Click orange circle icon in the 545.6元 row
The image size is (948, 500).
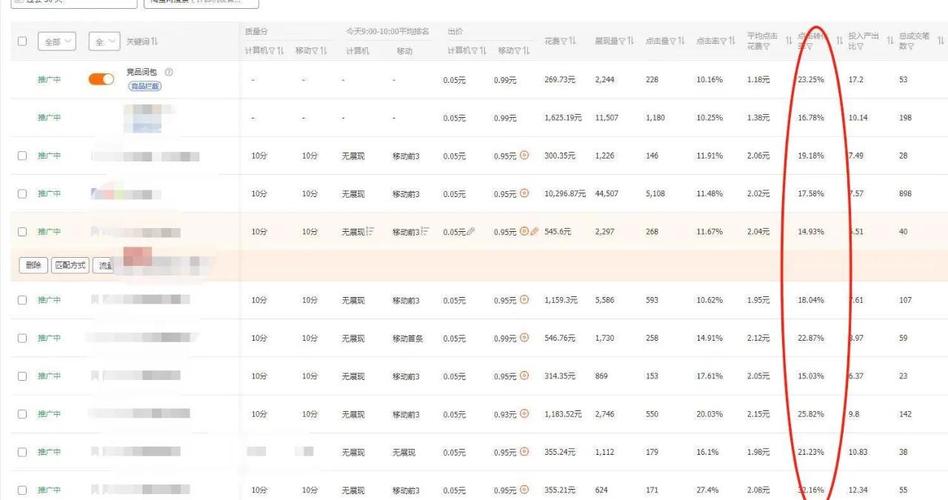click(x=524, y=231)
